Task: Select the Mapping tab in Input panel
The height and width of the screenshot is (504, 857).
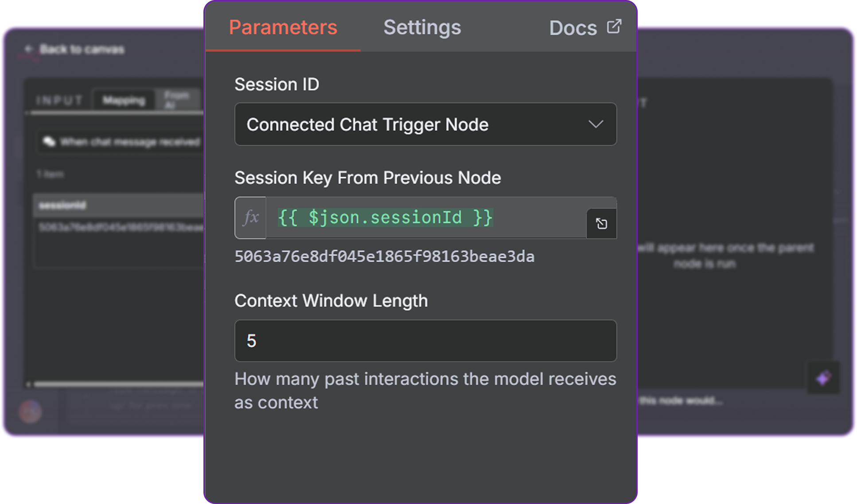Action: pyautogui.click(x=124, y=101)
